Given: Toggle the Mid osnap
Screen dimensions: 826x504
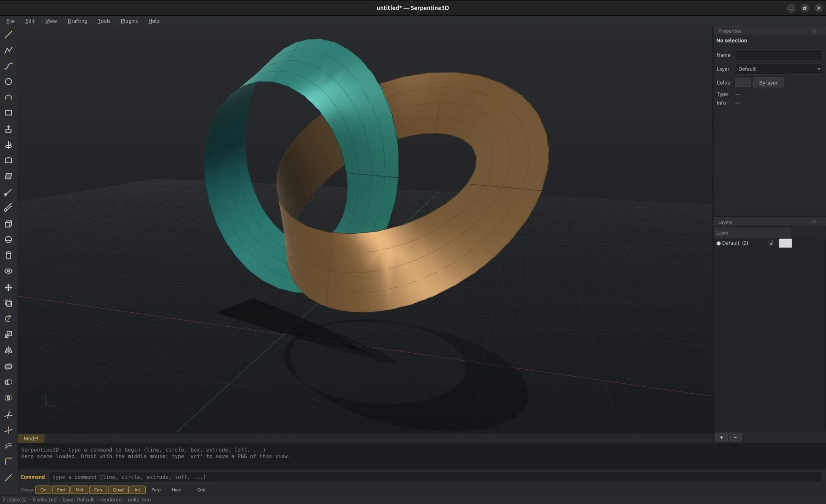Looking at the screenshot, I should point(79,490).
